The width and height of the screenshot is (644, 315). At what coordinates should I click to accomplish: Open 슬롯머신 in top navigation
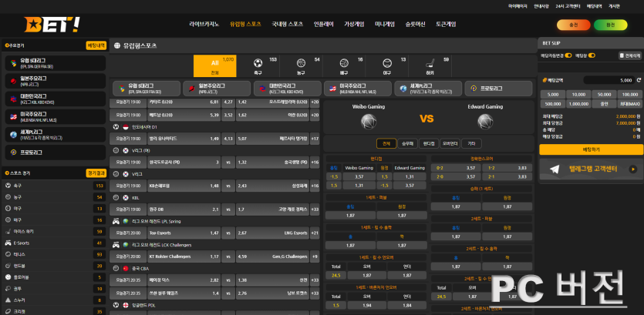[x=415, y=24]
